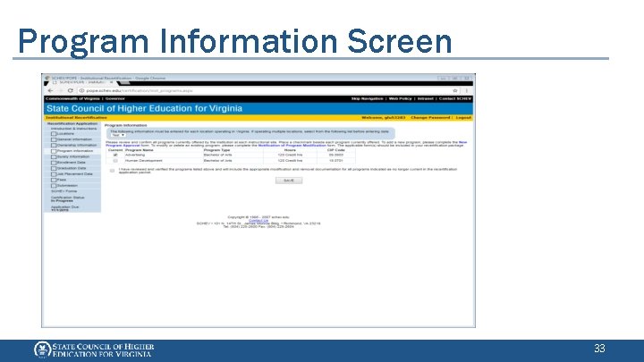Open Ownership Information in the sidebar
Viewport: 644px width, 362px height.
(x=76, y=146)
